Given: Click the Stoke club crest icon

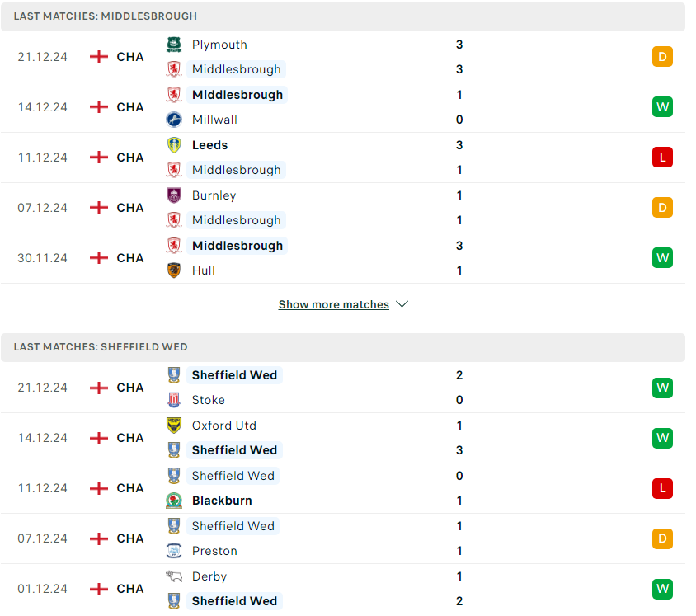Looking at the screenshot, I should coord(174,400).
